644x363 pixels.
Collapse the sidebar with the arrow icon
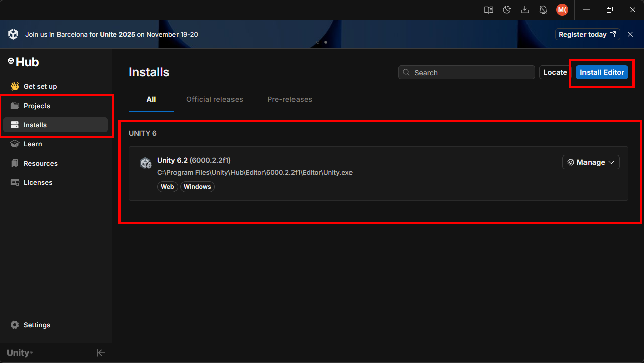(101, 353)
